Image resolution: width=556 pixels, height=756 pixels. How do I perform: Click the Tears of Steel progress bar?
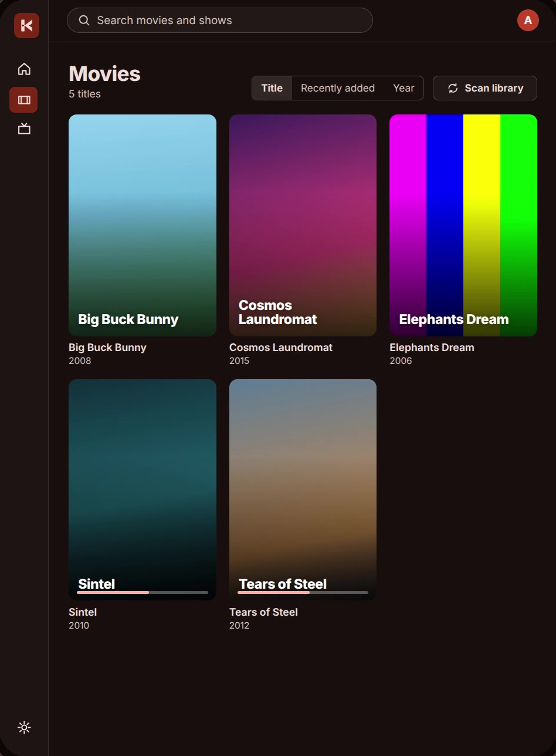[x=303, y=593]
